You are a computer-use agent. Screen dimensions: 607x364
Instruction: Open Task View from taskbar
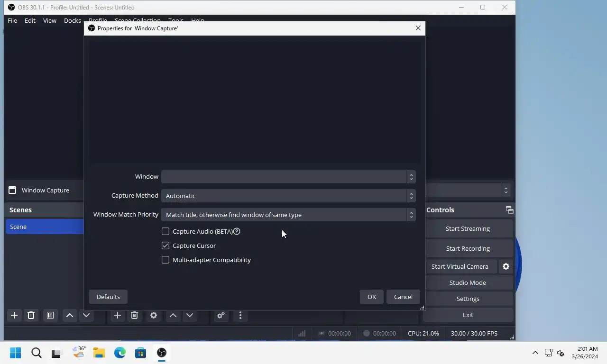[x=56, y=353]
